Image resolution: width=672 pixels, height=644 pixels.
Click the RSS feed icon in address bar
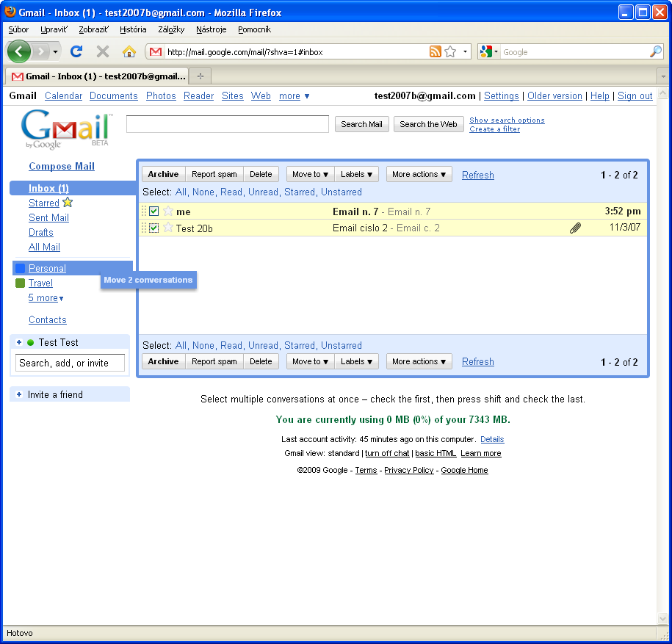tap(435, 52)
